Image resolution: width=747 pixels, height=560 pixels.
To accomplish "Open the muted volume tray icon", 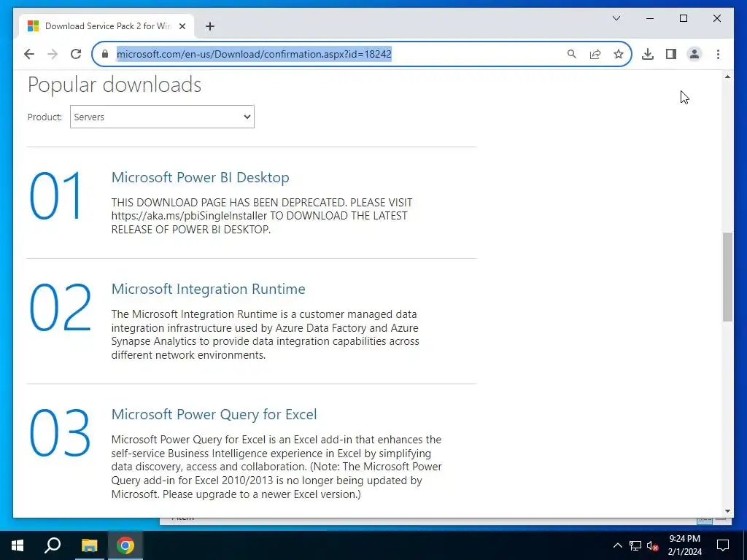I will click(653, 545).
